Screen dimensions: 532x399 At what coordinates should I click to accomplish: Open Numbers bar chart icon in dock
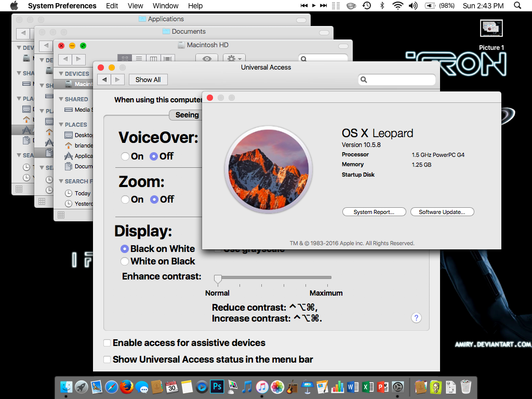338,387
